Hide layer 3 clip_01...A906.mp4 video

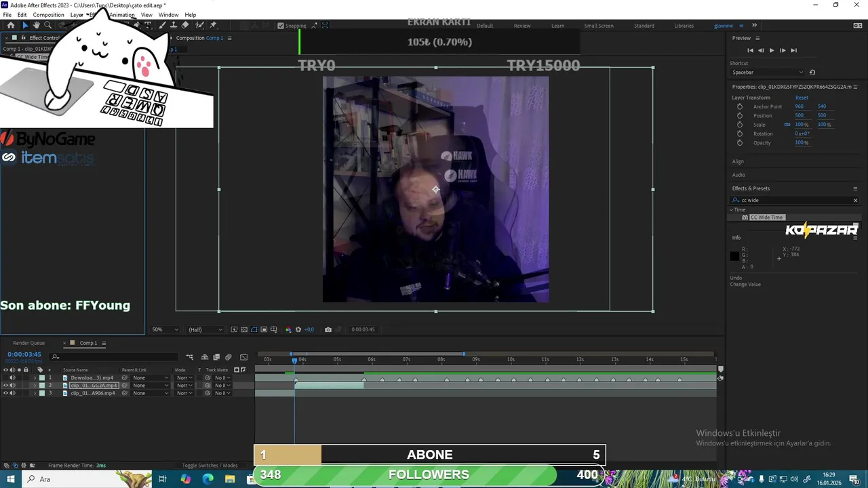click(5, 393)
